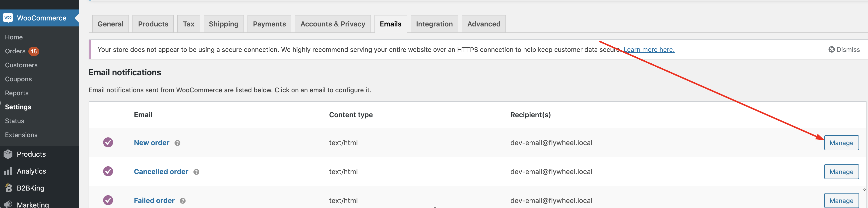Click the Dismiss X icon on notice

coord(831,50)
